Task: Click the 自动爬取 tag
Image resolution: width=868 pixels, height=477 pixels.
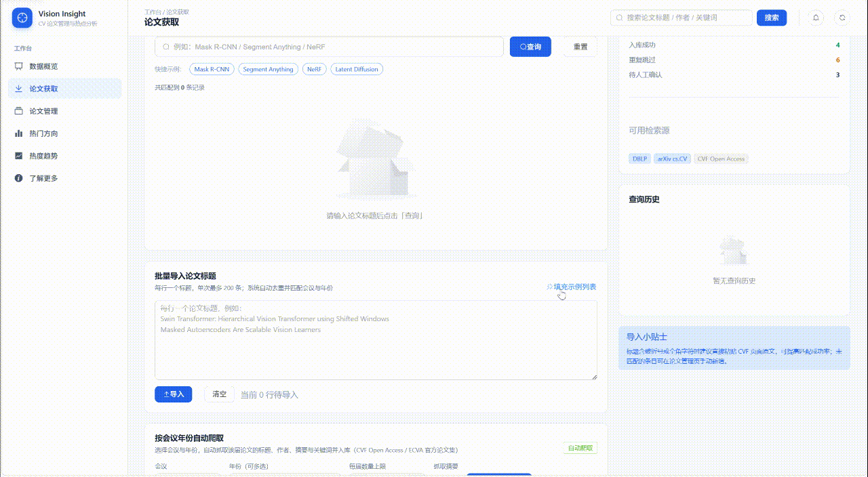Action: pyautogui.click(x=580, y=448)
